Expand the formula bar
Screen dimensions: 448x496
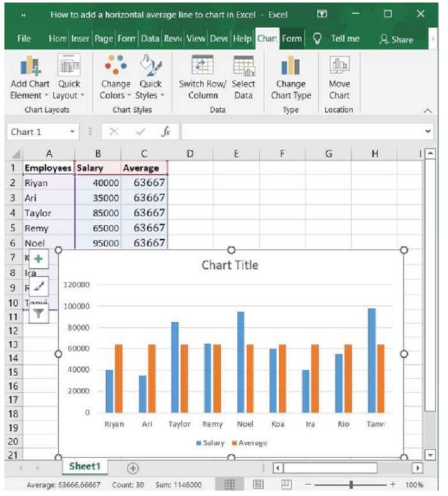(x=428, y=131)
